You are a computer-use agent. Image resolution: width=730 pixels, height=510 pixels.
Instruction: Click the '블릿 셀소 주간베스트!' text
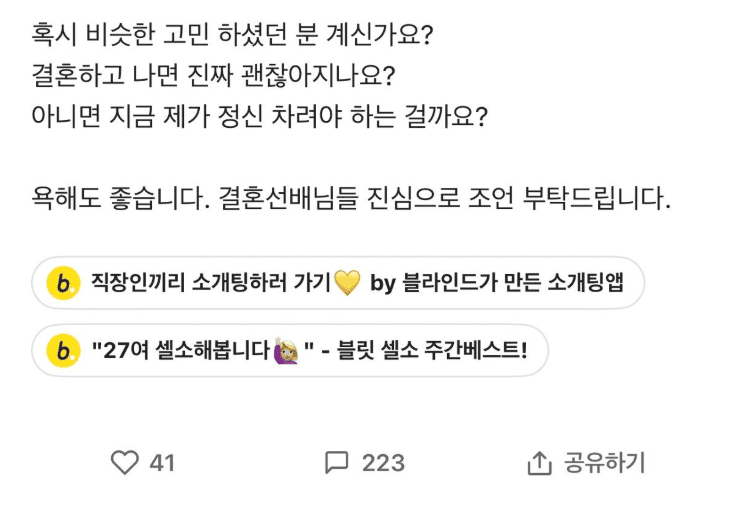432,350
